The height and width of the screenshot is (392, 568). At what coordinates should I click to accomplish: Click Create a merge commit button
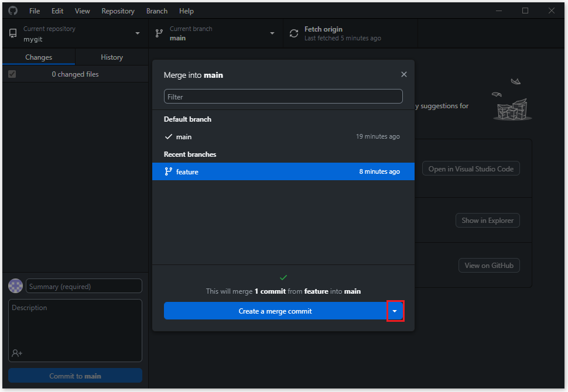[x=275, y=311]
